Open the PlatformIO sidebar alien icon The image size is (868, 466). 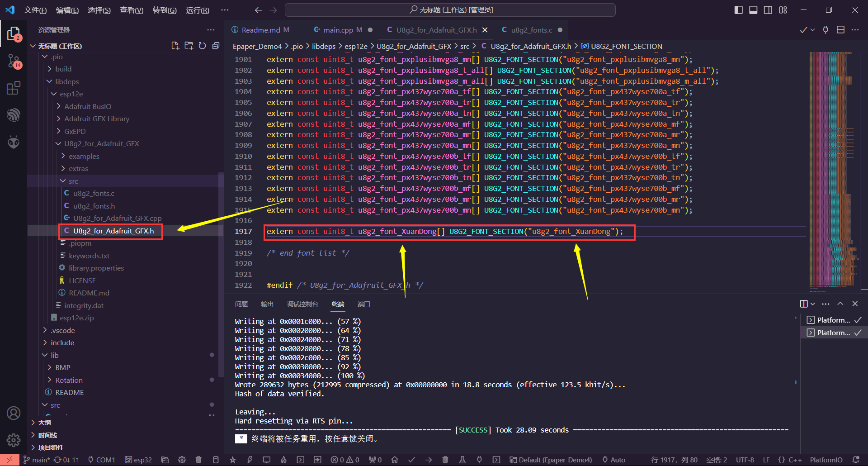(14, 142)
